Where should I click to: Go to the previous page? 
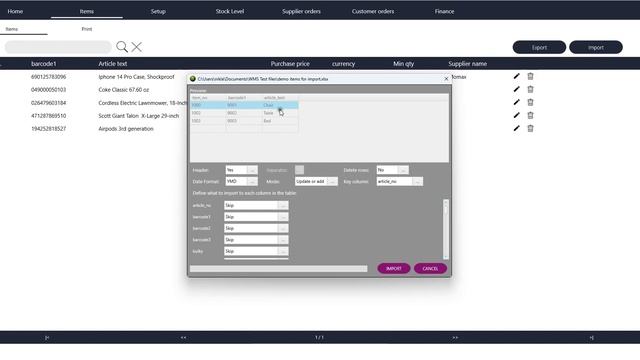tap(183, 338)
